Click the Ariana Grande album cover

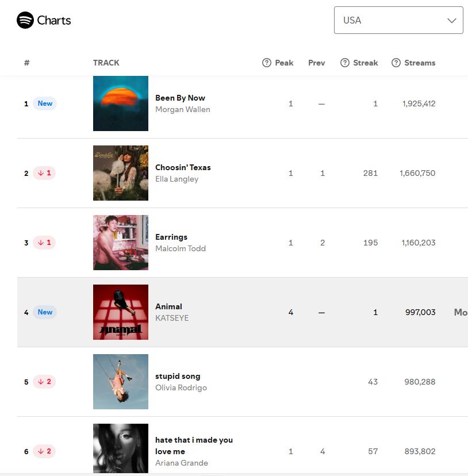(x=121, y=448)
